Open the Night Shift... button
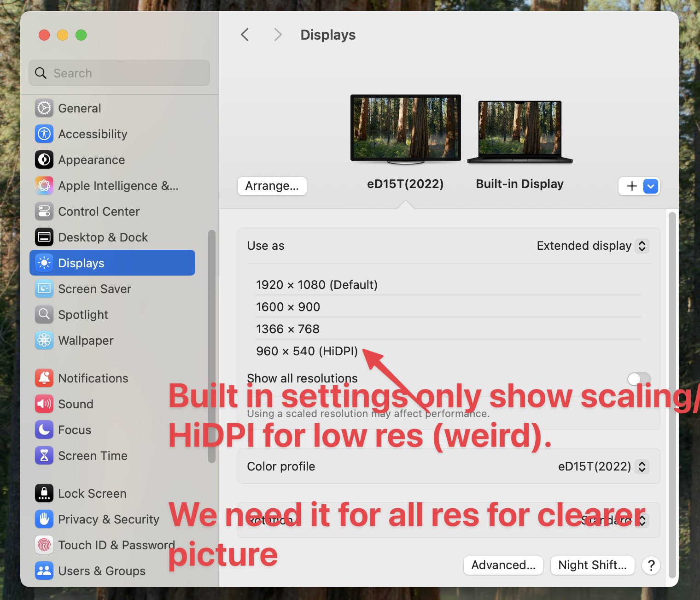Screen dimensions: 700x600 coord(592,565)
